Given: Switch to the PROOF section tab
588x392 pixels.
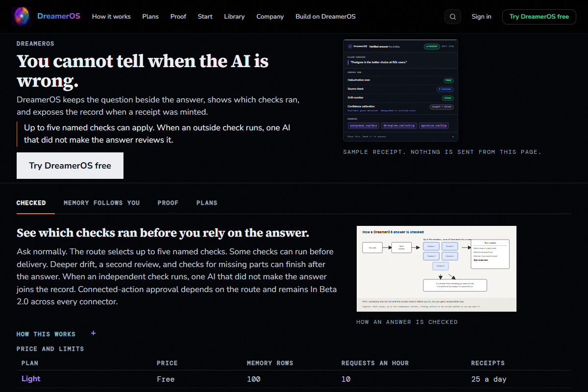Looking at the screenshot, I should pyautogui.click(x=168, y=203).
